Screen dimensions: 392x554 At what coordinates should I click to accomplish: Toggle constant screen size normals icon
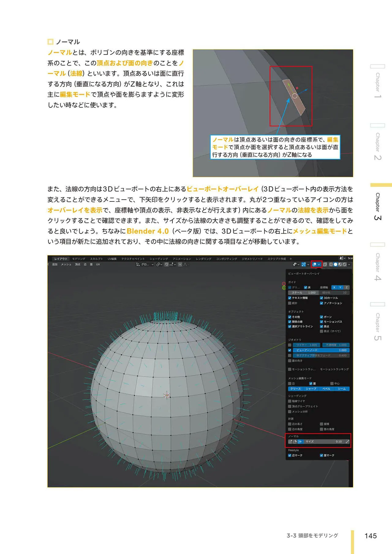tap(347, 442)
